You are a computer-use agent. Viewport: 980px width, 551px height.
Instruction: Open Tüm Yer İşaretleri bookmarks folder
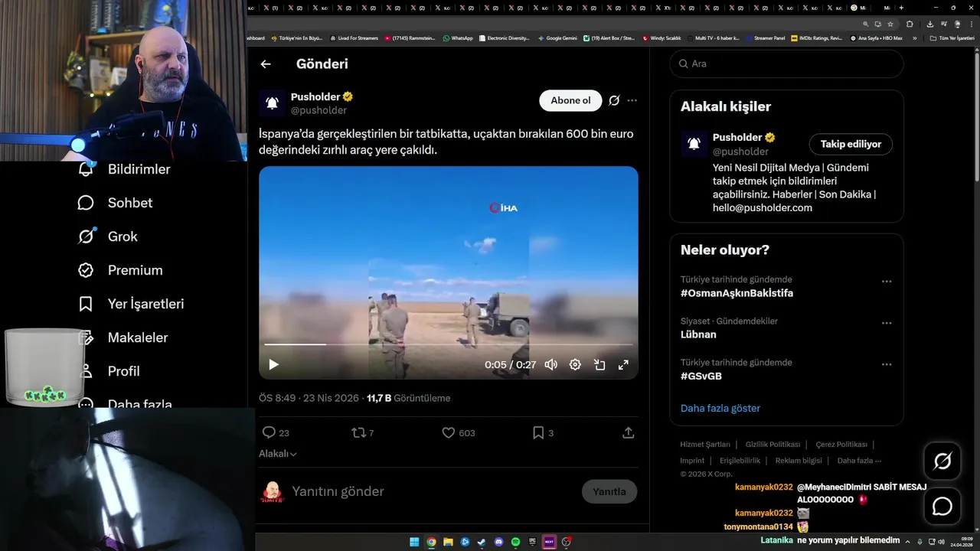click(952, 38)
